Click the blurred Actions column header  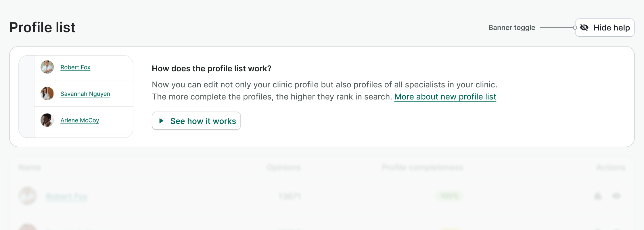(611, 167)
